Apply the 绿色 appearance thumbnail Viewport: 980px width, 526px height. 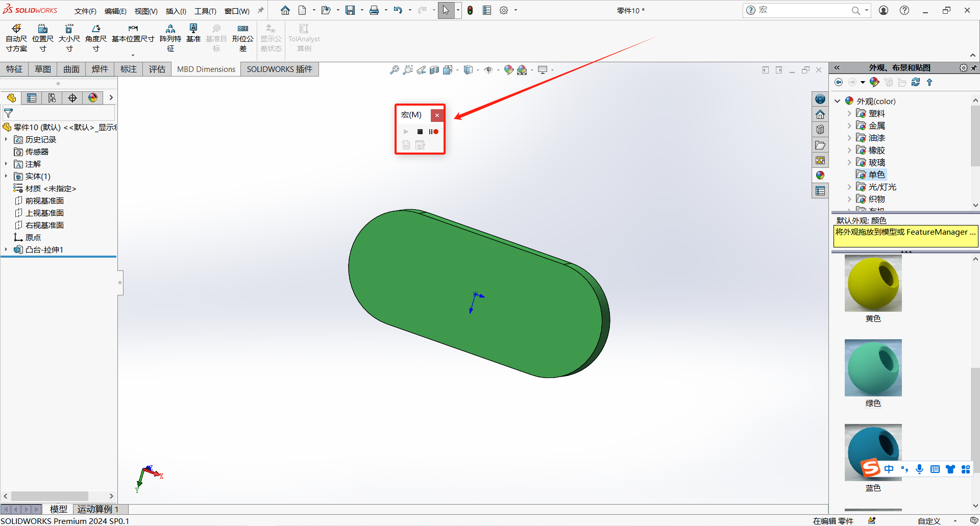point(873,367)
